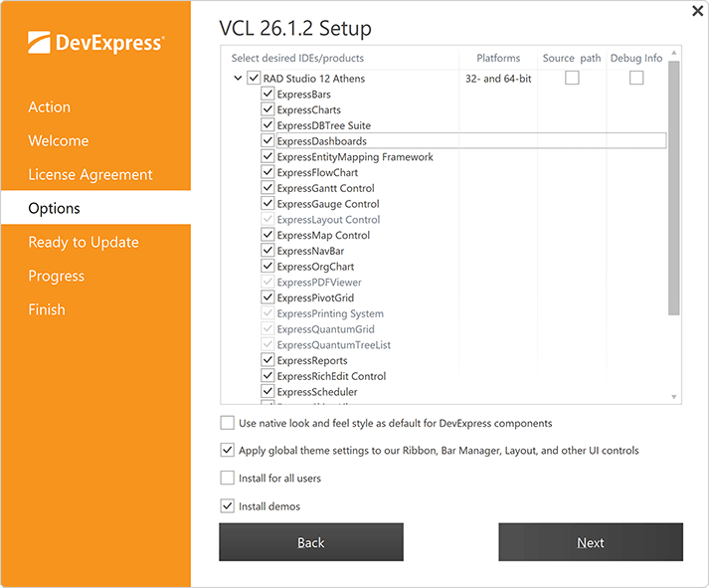This screenshot has width=709, height=588.
Task: Toggle ExpressReports checkbox
Action: (x=267, y=360)
